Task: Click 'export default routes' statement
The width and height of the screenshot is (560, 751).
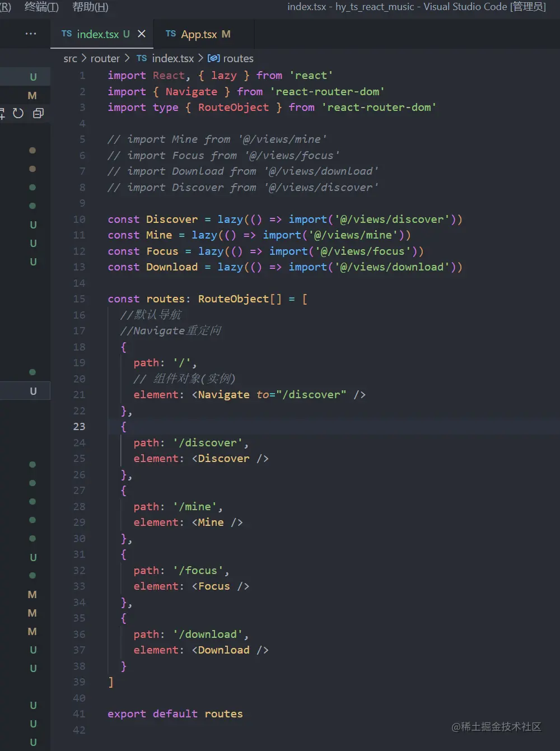Action: (175, 714)
